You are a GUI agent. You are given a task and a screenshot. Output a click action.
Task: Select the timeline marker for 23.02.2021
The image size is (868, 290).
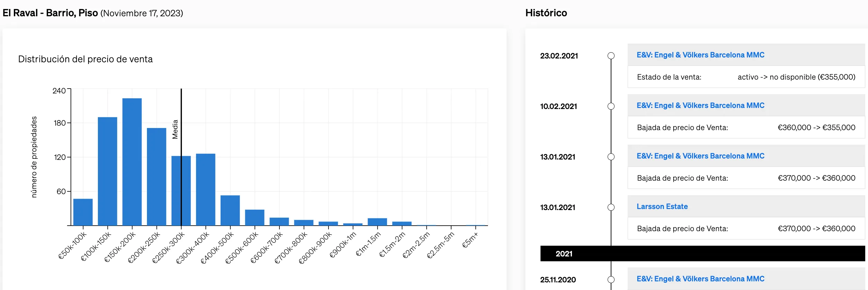[x=611, y=56]
